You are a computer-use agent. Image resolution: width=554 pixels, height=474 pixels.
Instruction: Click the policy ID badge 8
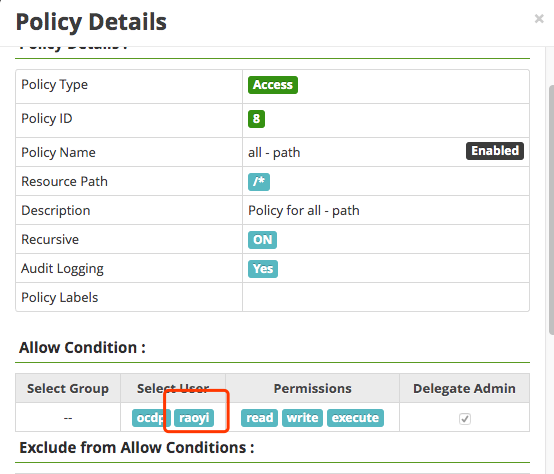[257, 119]
